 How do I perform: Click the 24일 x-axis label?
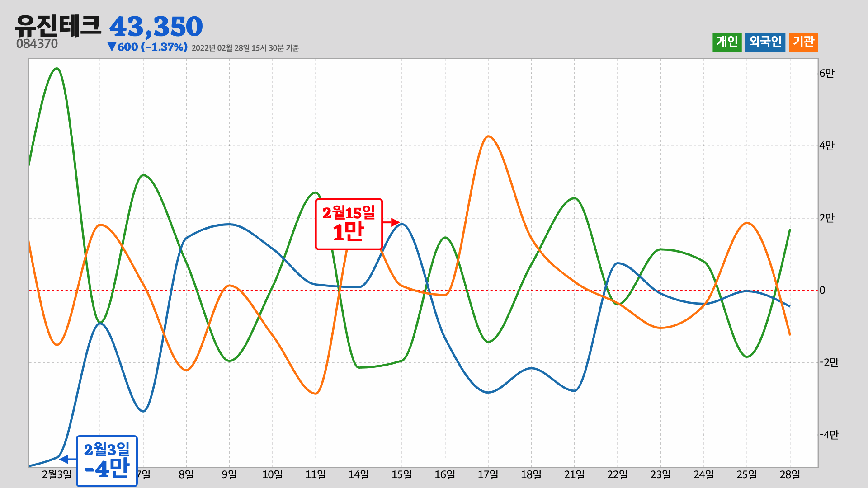[x=704, y=474]
